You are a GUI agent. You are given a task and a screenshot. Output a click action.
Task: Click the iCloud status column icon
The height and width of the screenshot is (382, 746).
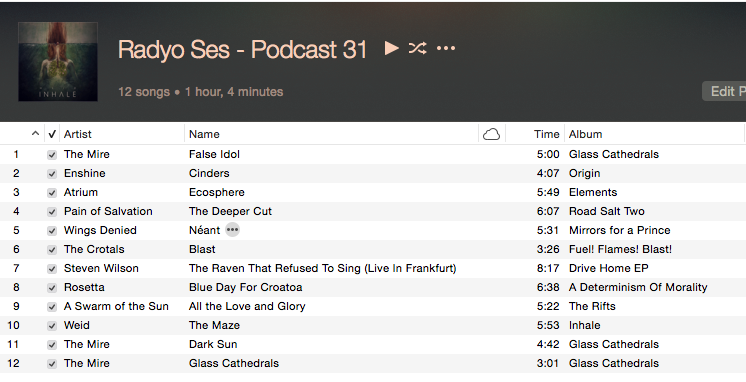(x=491, y=134)
